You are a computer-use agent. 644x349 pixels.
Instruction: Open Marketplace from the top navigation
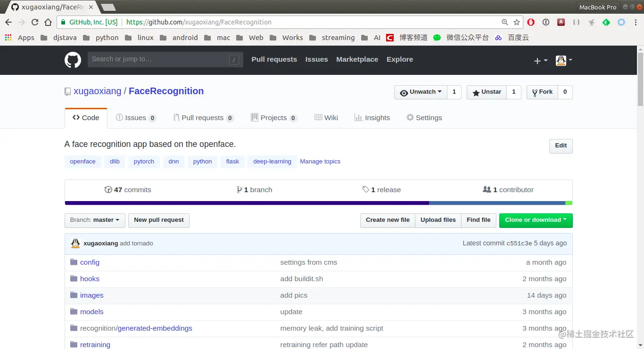[x=357, y=59]
